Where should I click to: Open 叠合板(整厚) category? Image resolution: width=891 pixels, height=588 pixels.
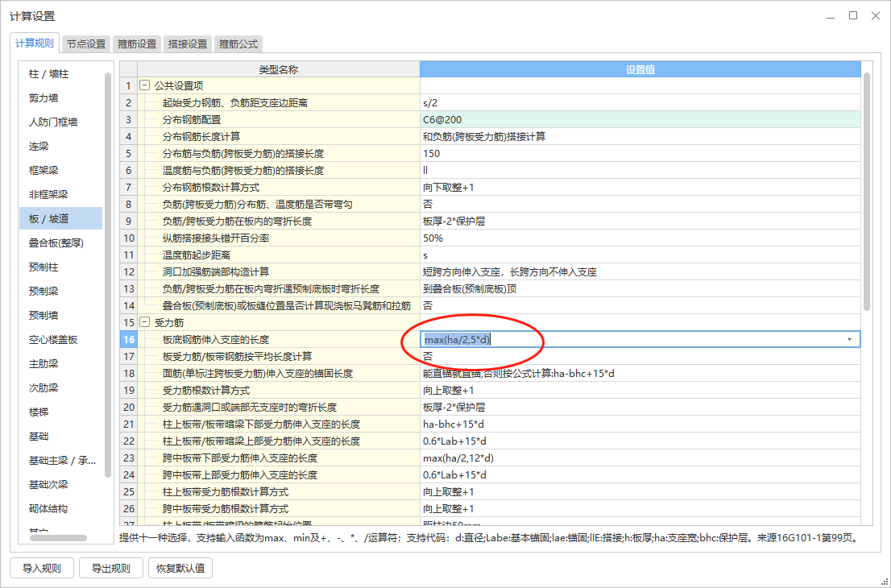[x=60, y=243]
